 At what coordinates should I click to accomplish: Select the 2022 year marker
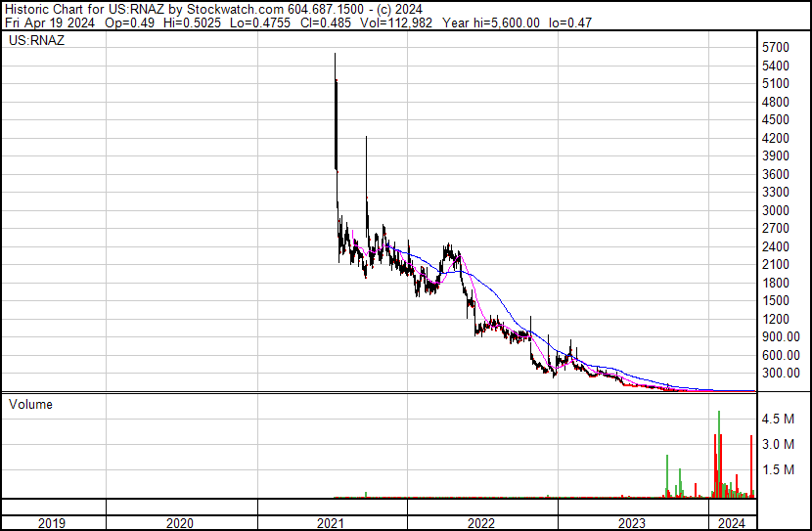[481, 523]
